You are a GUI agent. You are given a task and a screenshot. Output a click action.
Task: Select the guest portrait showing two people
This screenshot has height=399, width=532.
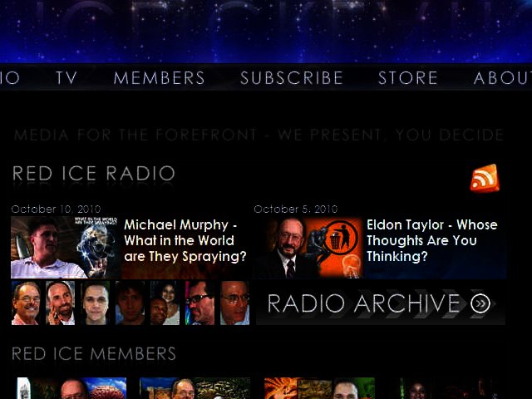tap(165, 303)
